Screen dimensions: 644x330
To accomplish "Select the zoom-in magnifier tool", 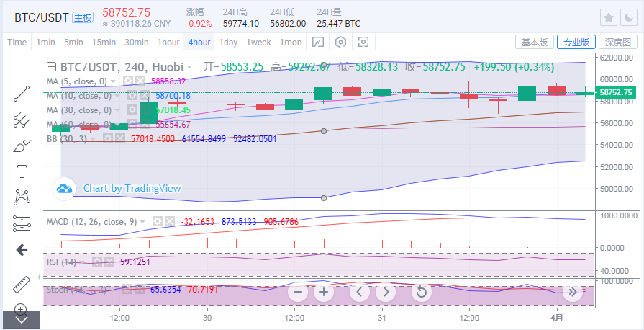I will (x=21, y=309).
